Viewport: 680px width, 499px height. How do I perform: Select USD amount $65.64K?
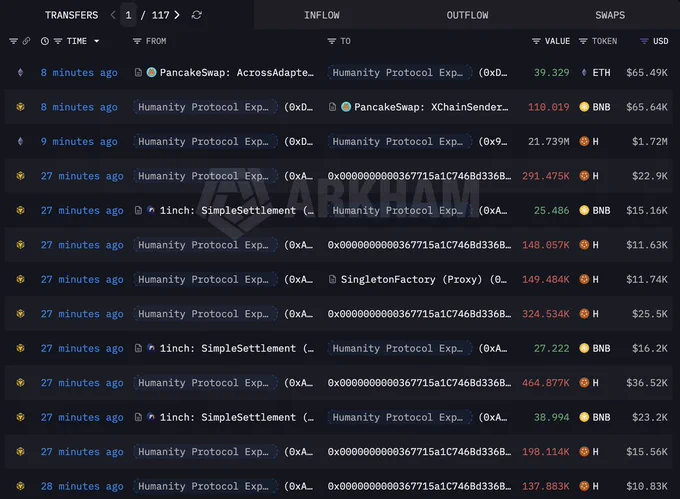pos(647,107)
